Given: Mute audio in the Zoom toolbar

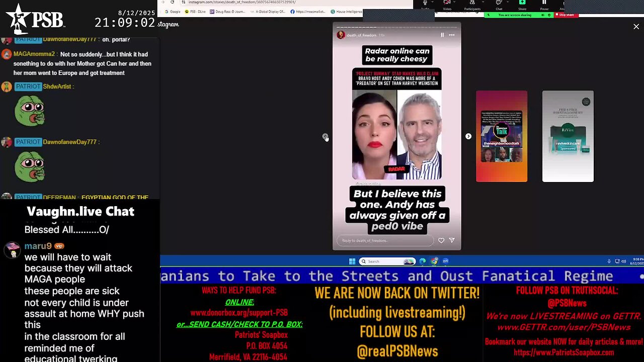Looking at the screenshot, I should click(425, 5).
